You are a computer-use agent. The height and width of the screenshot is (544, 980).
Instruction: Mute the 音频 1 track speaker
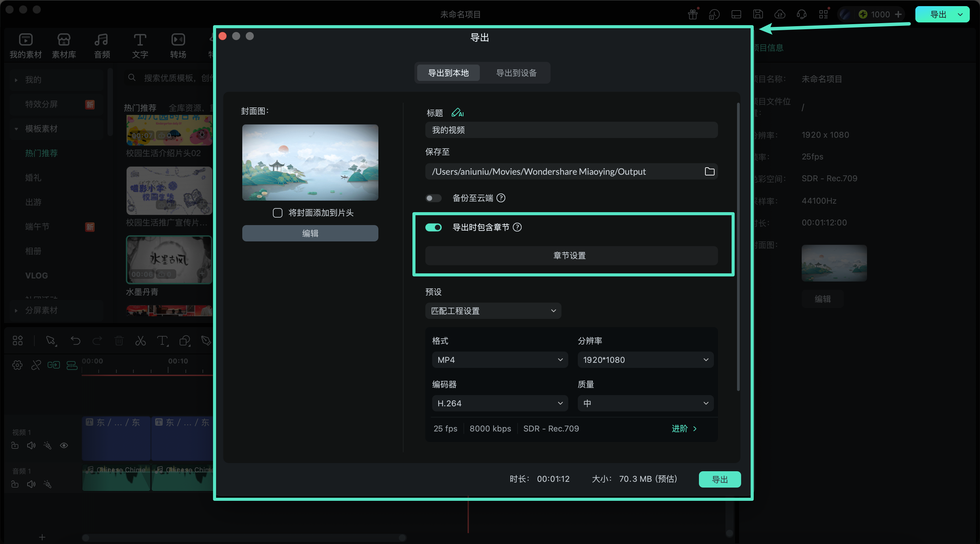coord(31,484)
